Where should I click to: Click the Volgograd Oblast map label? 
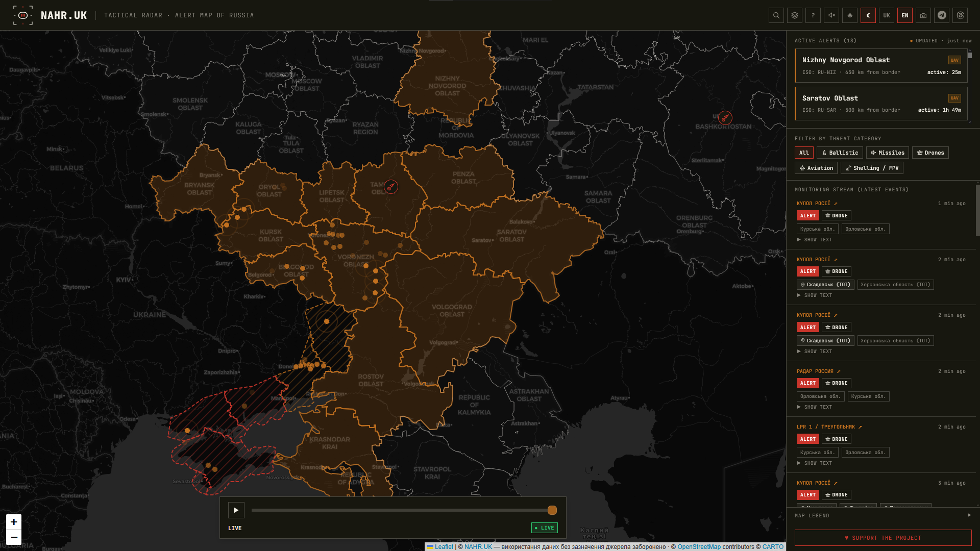pyautogui.click(x=452, y=311)
